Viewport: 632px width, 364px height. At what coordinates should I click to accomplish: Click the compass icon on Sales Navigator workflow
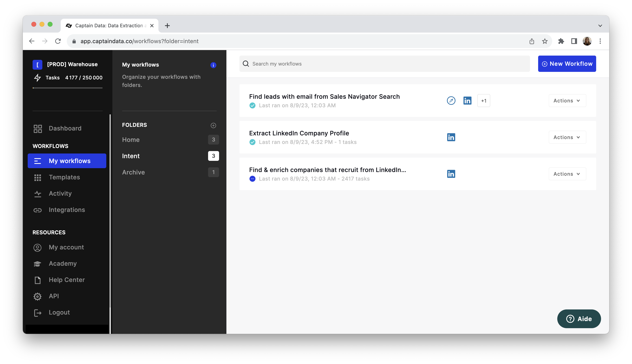(451, 101)
